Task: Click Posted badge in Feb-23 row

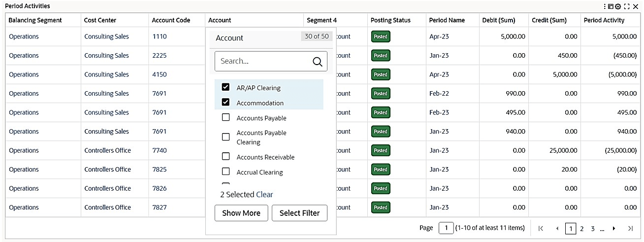Action: tap(381, 112)
